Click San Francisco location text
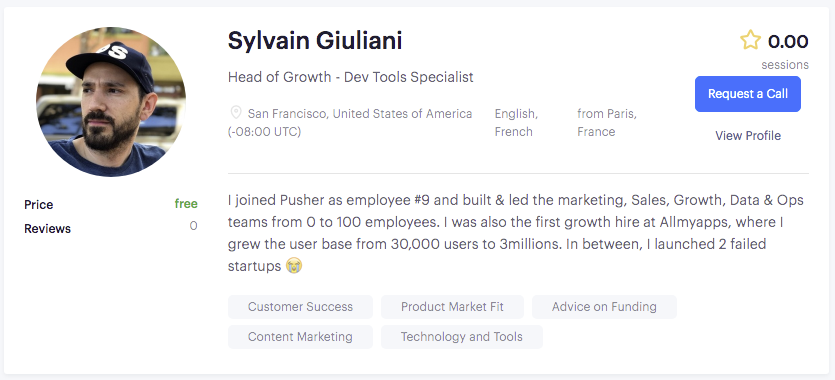Viewport: 835px width, 380px height. pyautogui.click(x=350, y=122)
